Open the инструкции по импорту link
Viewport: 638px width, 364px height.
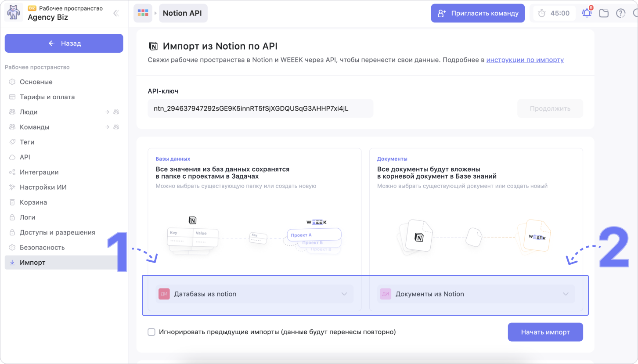click(x=525, y=60)
